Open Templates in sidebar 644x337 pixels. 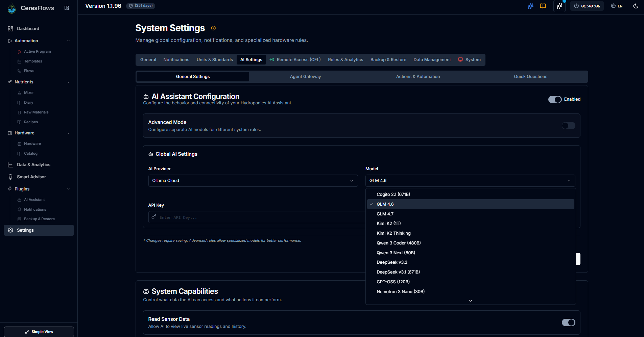pos(33,61)
